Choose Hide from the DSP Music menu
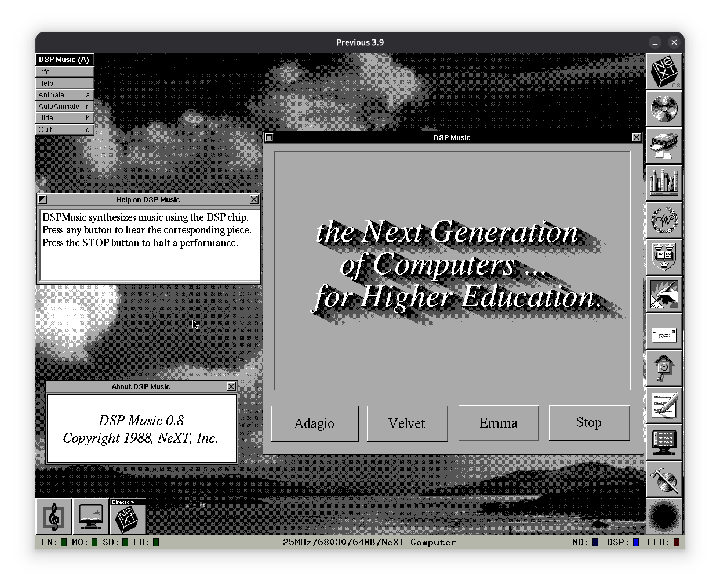 pos(65,118)
